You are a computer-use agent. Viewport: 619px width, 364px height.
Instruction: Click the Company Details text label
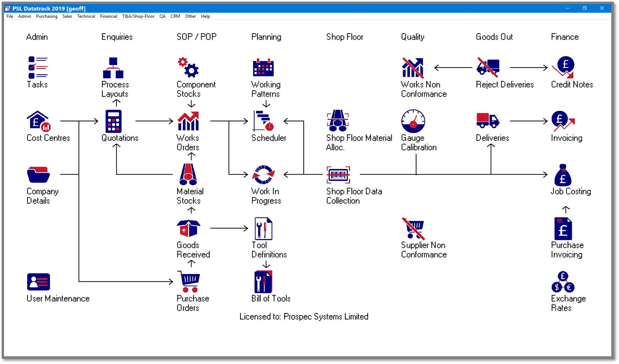point(42,196)
